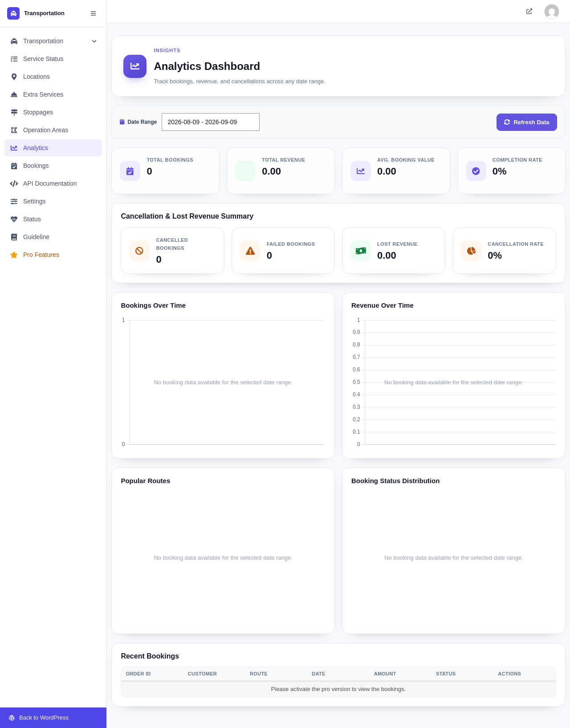Open the Date Range picker field
The height and width of the screenshot is (728, 570).
[x=211, y=122]
